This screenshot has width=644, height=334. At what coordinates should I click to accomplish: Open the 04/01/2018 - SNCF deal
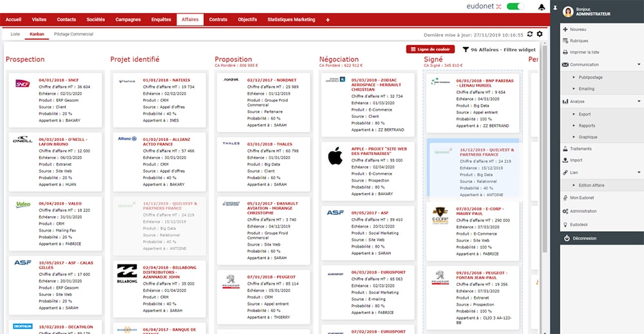[x=59, y=80]
